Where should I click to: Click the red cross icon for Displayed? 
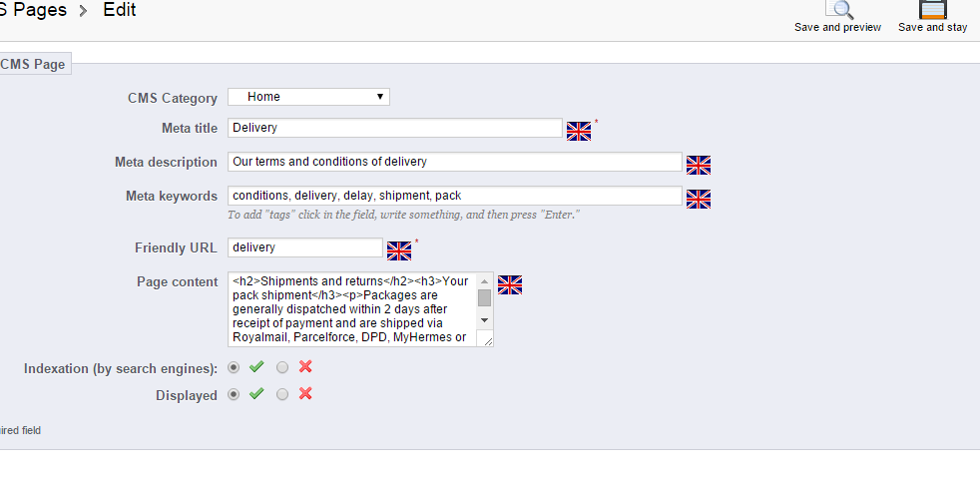pyautogui.click(x=305, y=394)
